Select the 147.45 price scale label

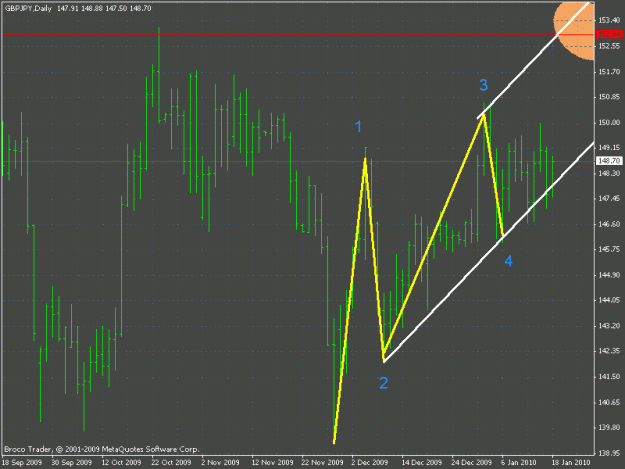[x=609, y=198]
